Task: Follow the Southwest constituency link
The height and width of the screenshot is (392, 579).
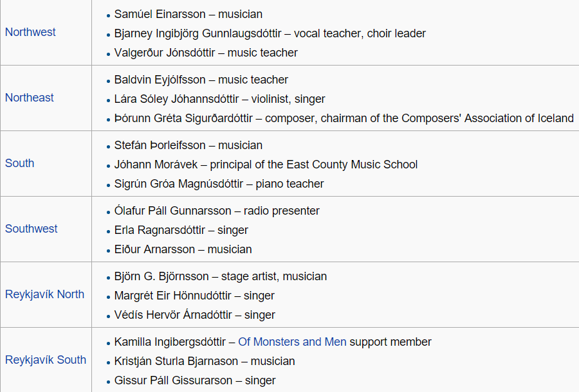Action: (32, 229)
